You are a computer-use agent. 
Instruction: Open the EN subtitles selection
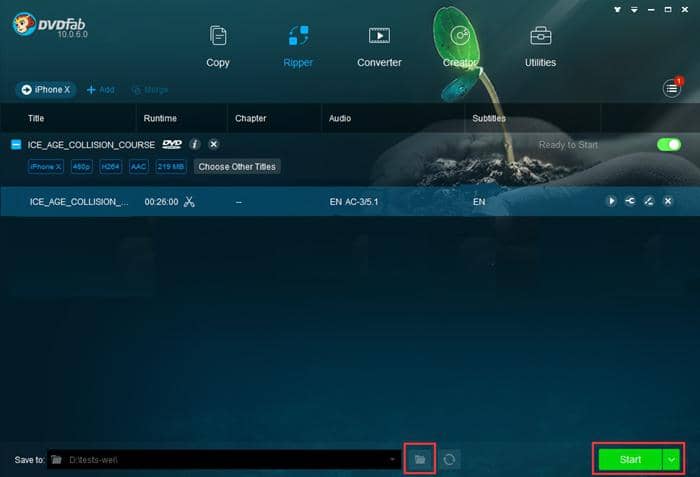point(479,202)
